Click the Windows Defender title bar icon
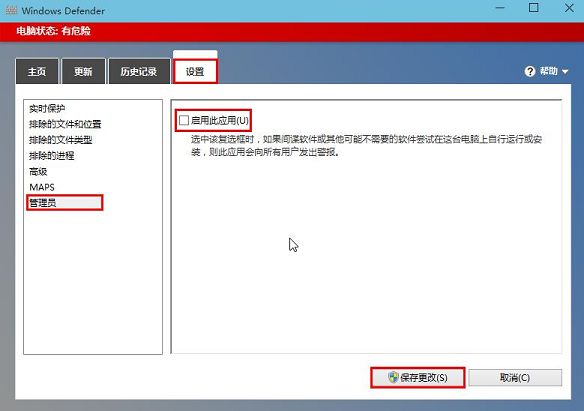The height and width of the screenshot is (411, 584). click(11, 10)
